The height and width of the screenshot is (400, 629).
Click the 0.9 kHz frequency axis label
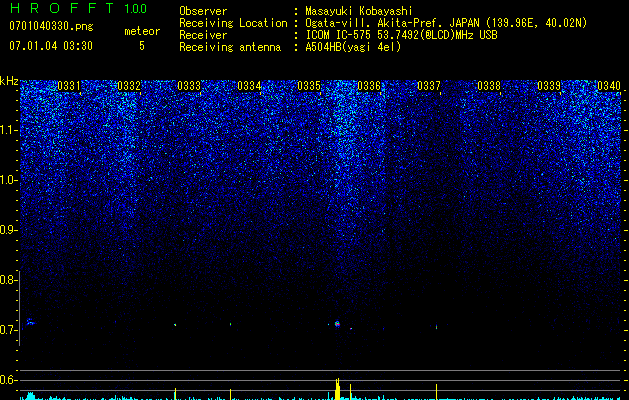click(x=8, y=230)
